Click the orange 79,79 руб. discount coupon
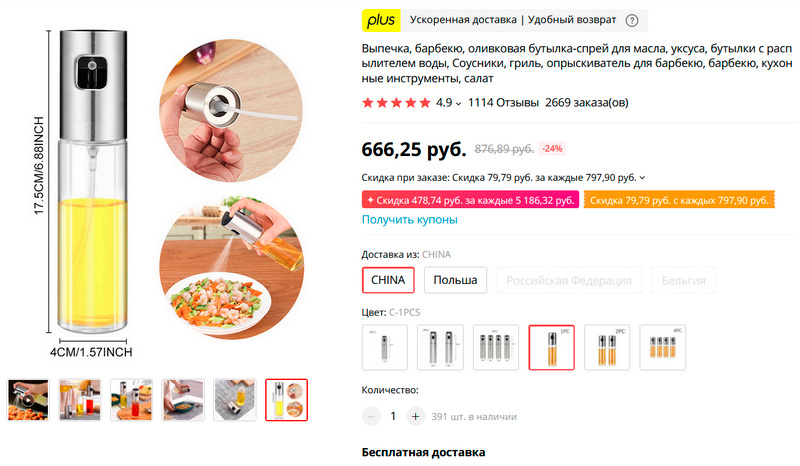 tap(679, 200)
